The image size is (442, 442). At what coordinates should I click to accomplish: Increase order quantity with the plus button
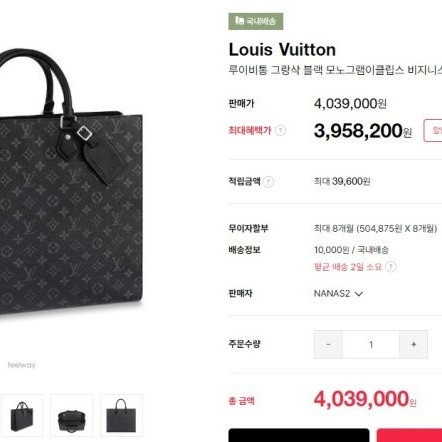[x=413, y=344]
